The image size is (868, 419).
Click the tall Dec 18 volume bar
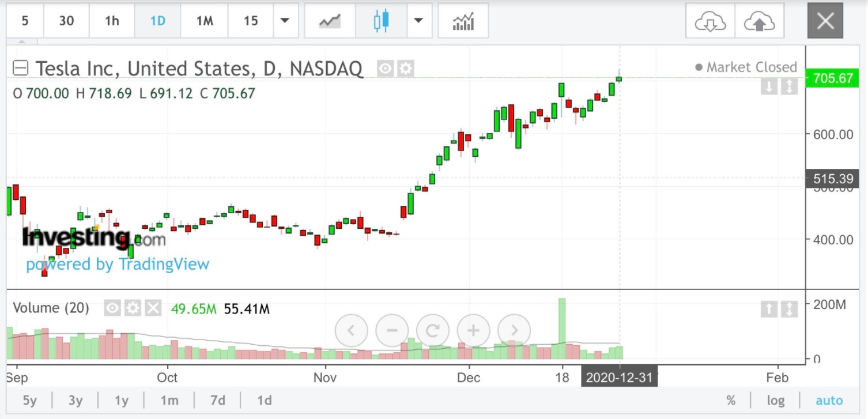(x=562, y=329)
